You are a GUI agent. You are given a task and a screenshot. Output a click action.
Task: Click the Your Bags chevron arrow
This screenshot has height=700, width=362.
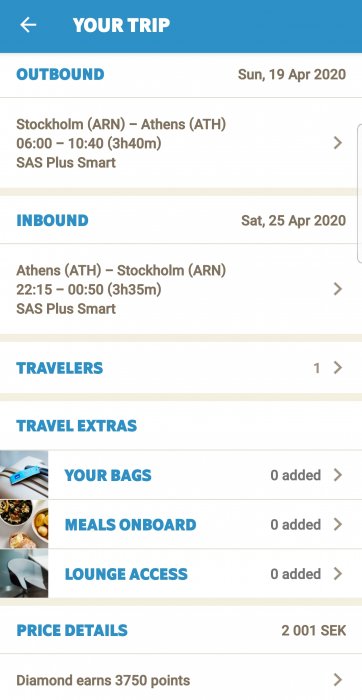[x=338, y=475]
